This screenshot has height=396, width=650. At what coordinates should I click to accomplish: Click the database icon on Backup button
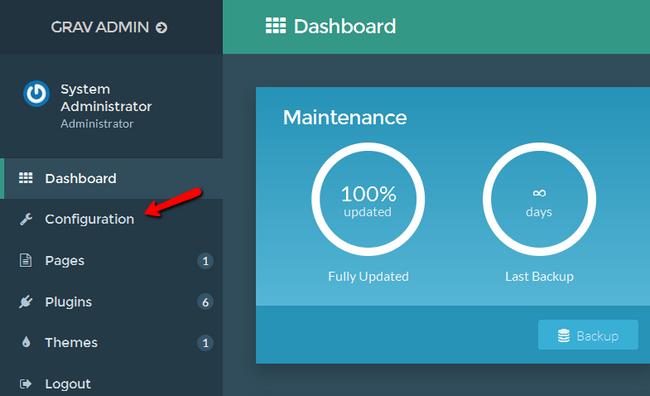pos(563,335)
